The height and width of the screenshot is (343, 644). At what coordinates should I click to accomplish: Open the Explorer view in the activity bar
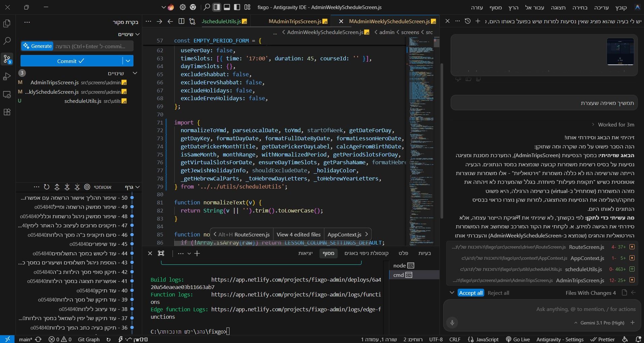point(7,23)
